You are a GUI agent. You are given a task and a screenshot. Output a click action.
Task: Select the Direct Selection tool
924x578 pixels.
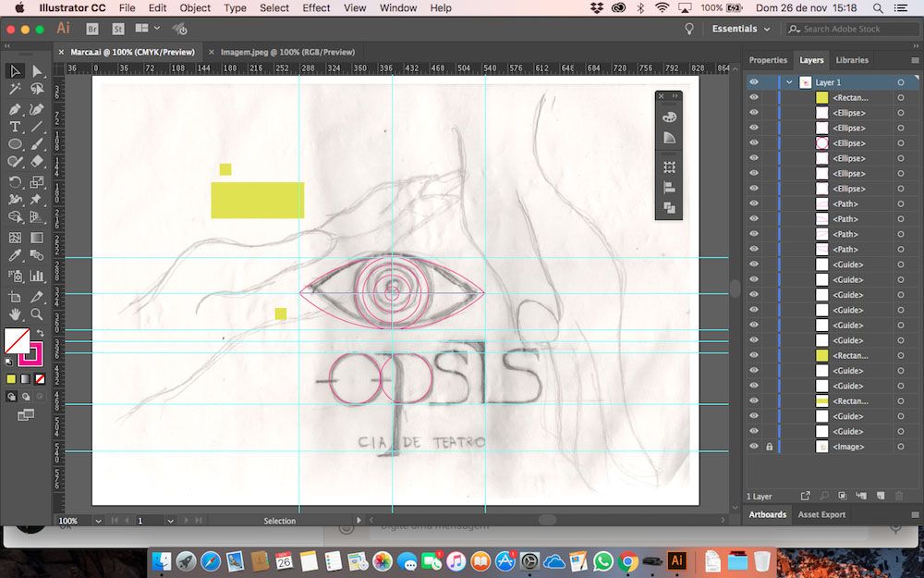(x=37, y=71)
